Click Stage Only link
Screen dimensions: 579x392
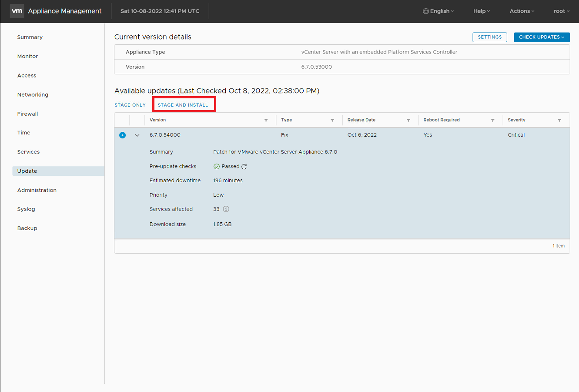[130, 105]
